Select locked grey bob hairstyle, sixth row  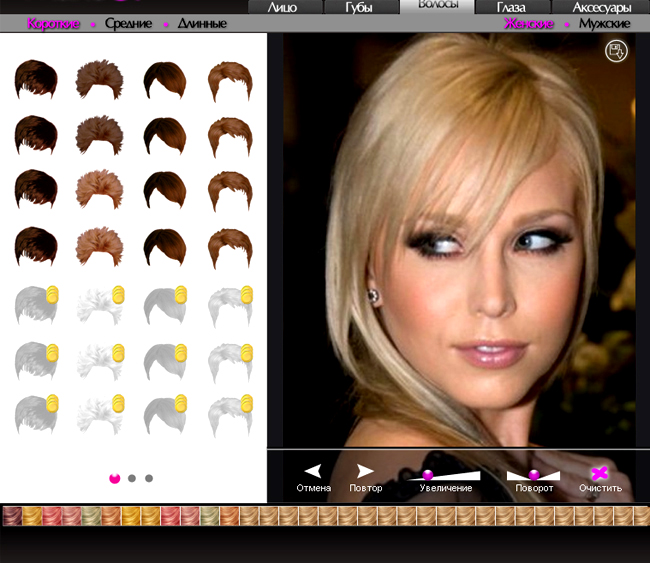[x=165, y=362]
